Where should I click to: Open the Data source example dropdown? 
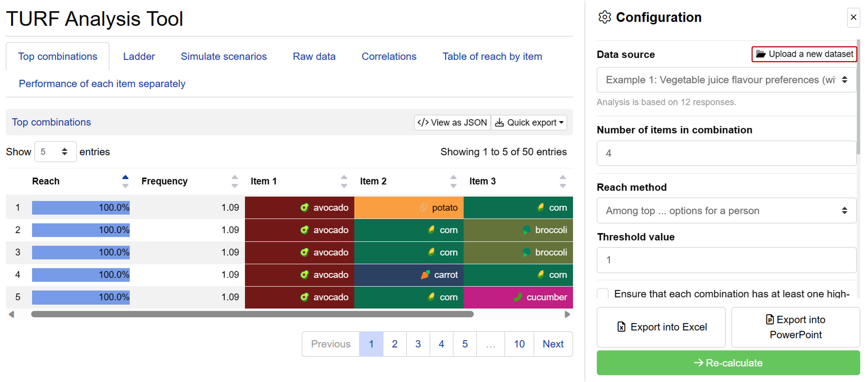point(726,80)
